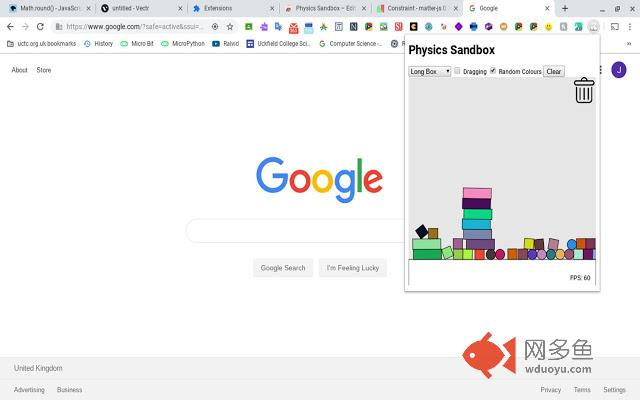Show more bookmarks with the double chevron

click(x=629, y=43)
